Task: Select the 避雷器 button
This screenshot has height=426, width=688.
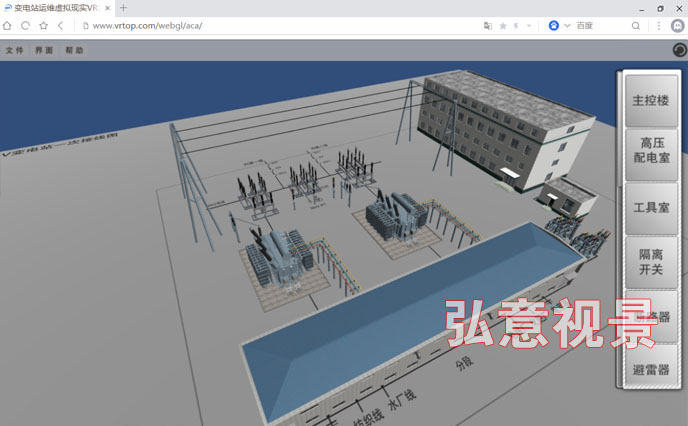Action: click(x=650, y=369)
